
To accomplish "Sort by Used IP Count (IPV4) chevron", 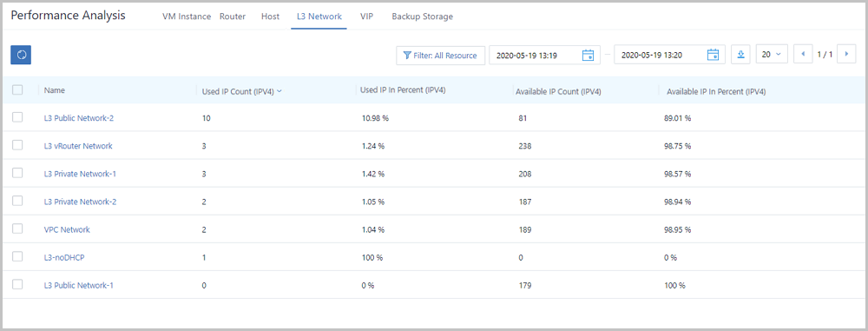I will click(x=279, y=91).
